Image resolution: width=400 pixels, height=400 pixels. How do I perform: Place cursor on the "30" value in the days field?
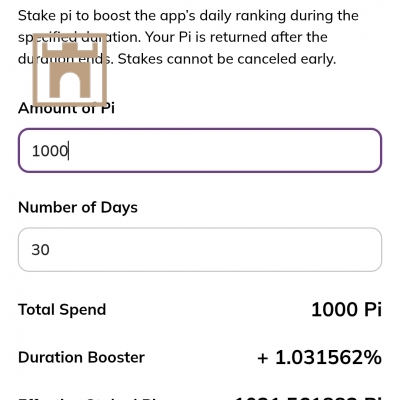click(41, 250)
